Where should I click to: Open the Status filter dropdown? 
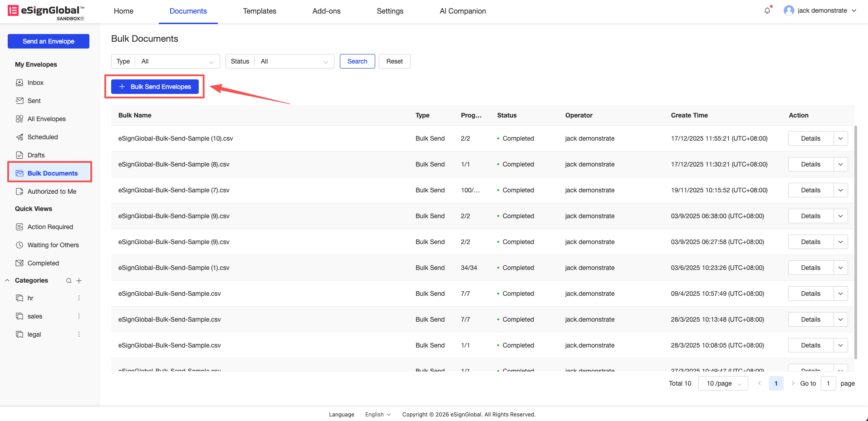pos(293,61)
